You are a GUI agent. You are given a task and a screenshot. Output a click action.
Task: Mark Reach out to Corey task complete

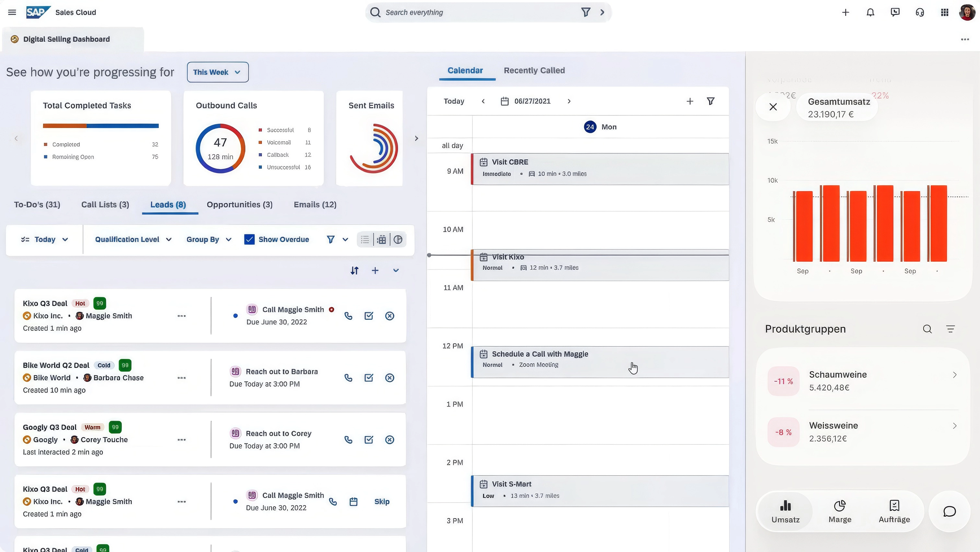tap(369, 440)
